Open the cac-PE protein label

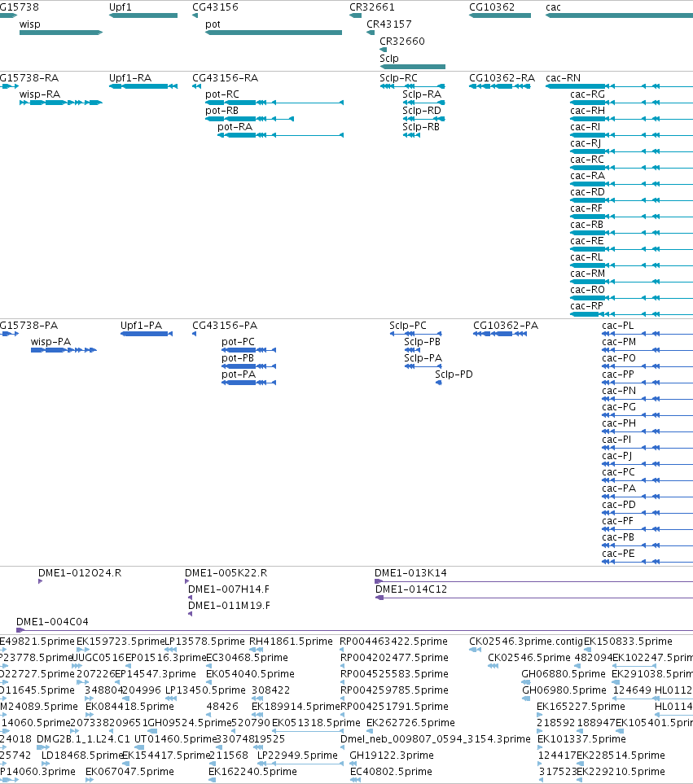pos(618,553)
